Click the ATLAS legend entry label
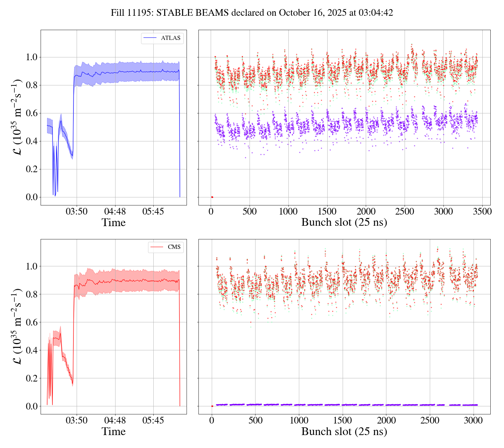504x448 pixels. [x=170, y=38]
